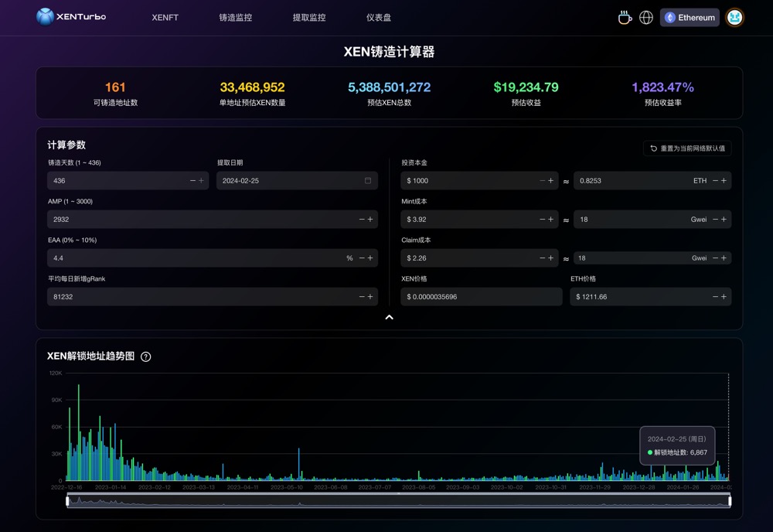Click the XENTurbo logo
The image size is (773, 532).
pyautogui.click(x=71, y=17)
